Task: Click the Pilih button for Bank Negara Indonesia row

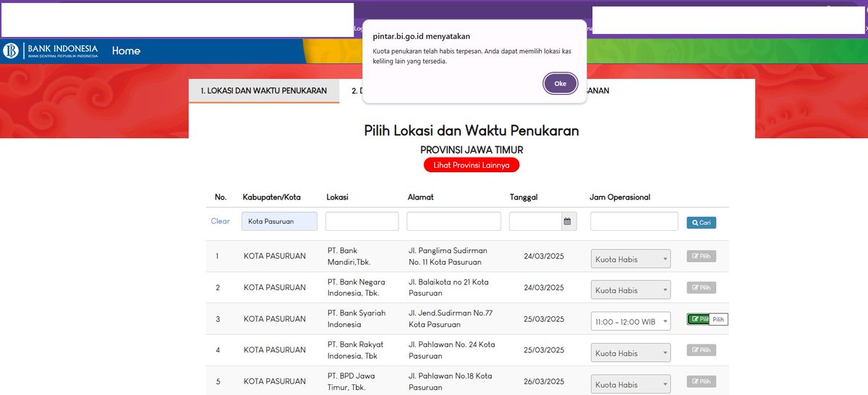Action: coord(701,287)
